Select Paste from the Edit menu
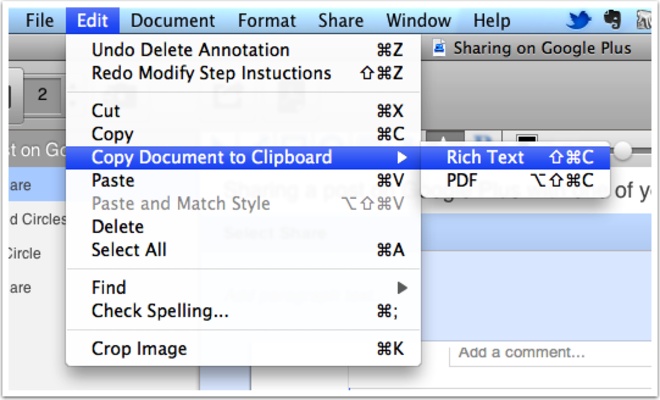The image size is (660, 400). [x=243, y=180]
